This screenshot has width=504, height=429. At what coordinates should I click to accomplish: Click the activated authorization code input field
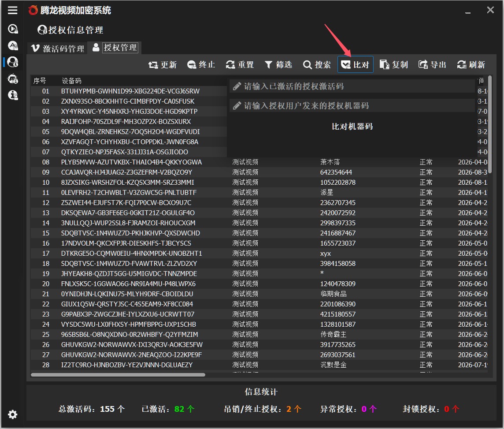352,86
